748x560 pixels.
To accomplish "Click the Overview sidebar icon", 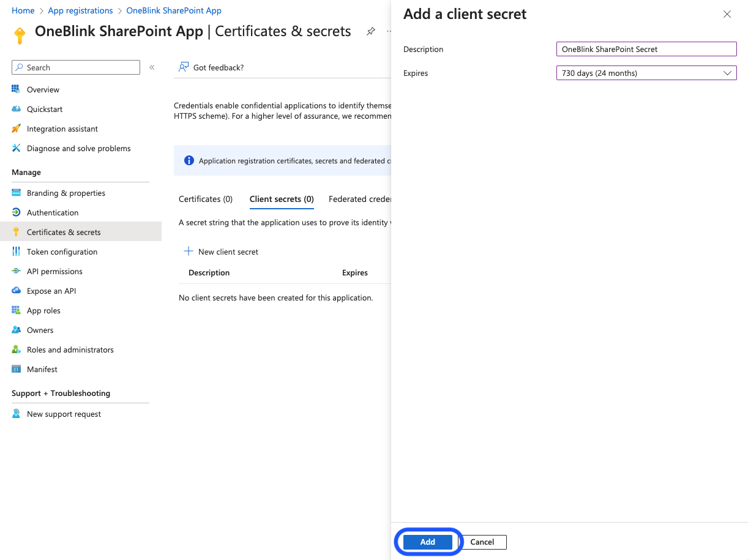I will coord(16,89).
